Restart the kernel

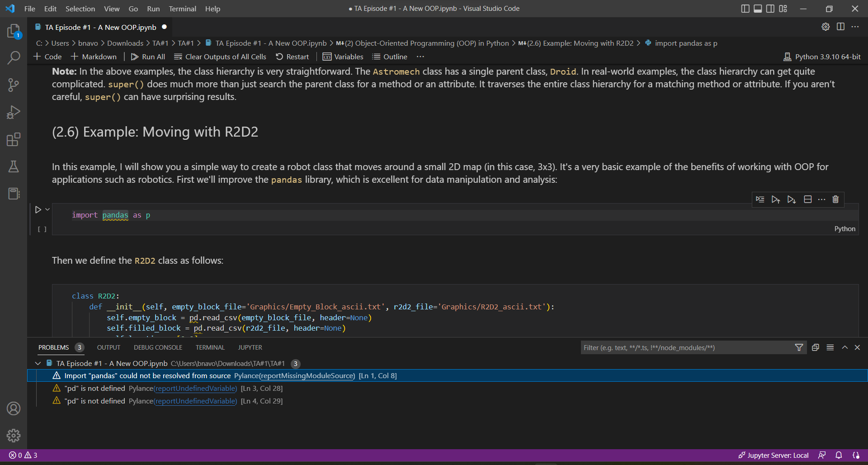292,57
